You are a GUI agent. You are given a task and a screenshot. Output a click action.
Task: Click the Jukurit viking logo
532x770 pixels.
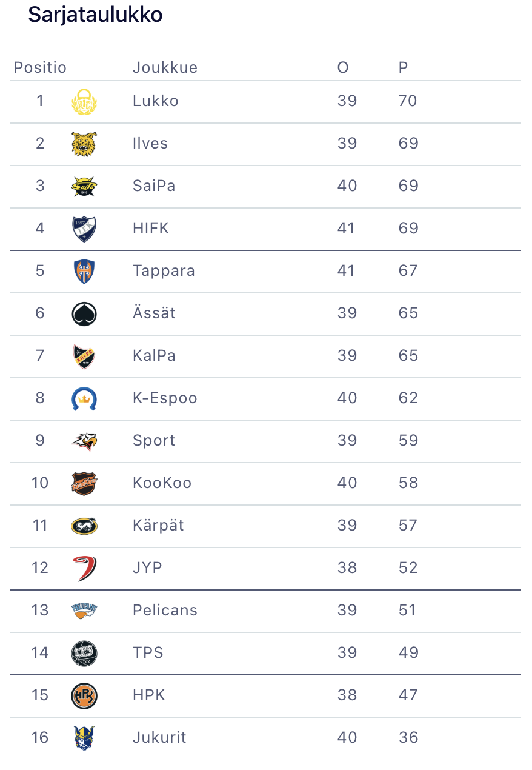(x=84, y=738)
